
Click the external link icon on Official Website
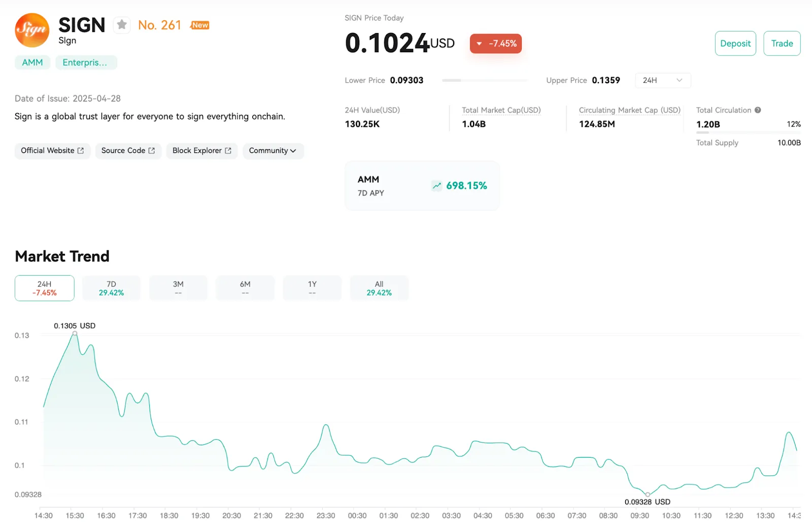81,151
